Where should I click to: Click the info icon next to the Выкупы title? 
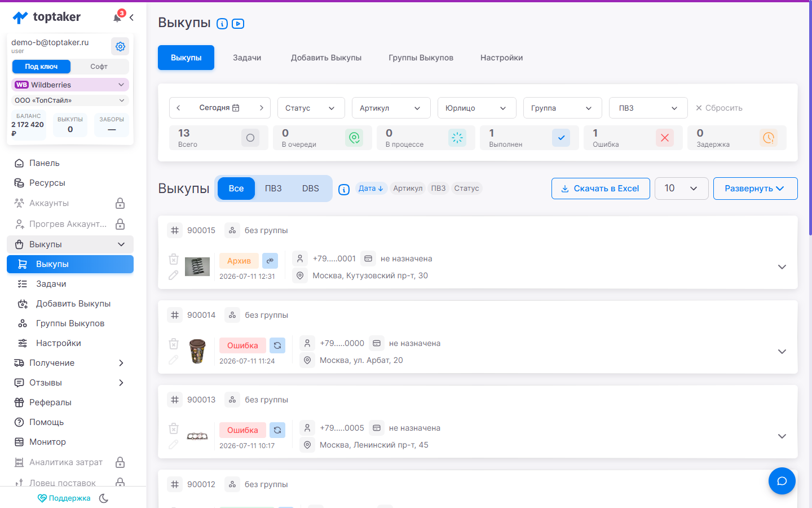click(222, 24)
